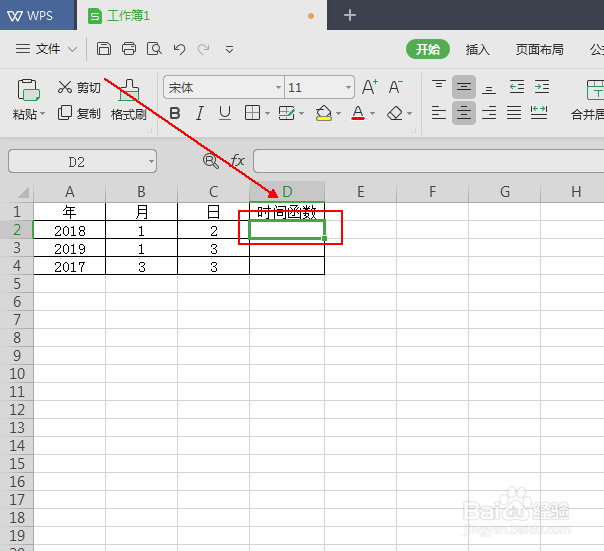Toggle Bold formatting
Image resolution: width=604 pixels, height=551 pixels.
tap(175, 113)
